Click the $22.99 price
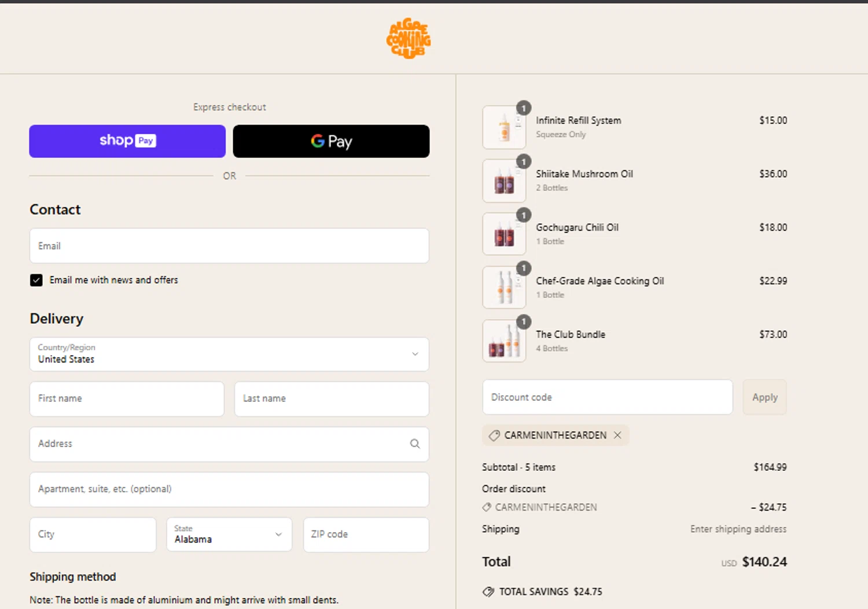 point(773,280)
